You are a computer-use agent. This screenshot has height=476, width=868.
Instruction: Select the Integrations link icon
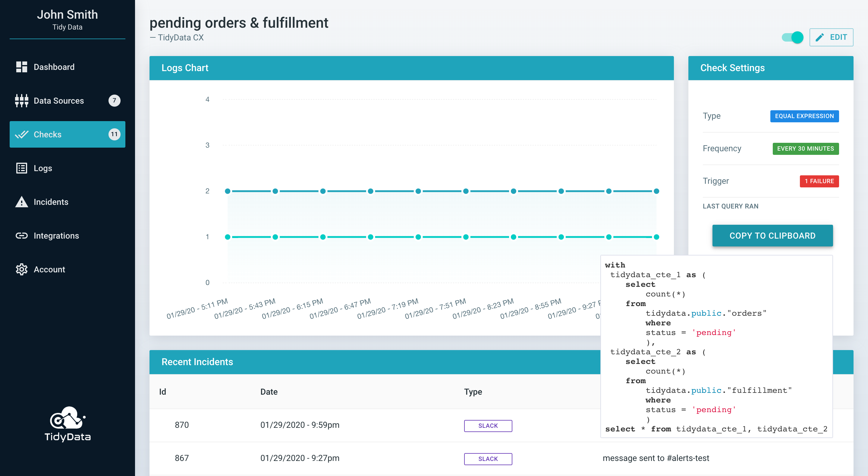(22, 236)
